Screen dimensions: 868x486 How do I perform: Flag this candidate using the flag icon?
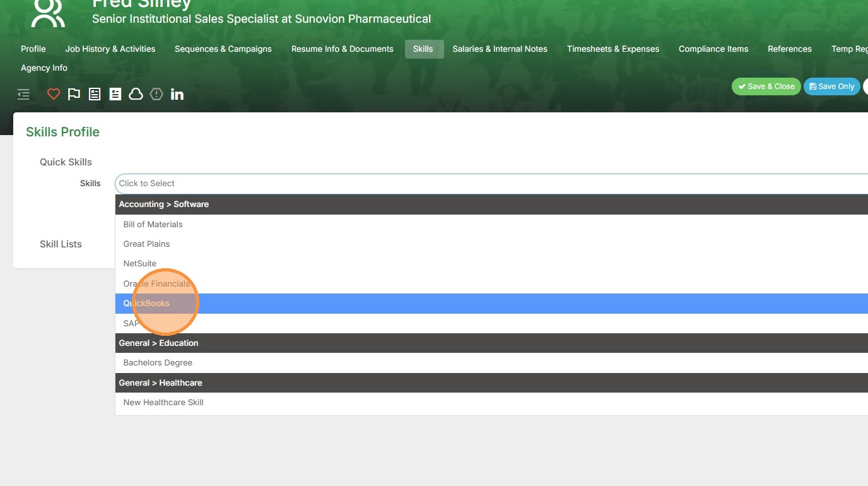(x=74, y=94)
